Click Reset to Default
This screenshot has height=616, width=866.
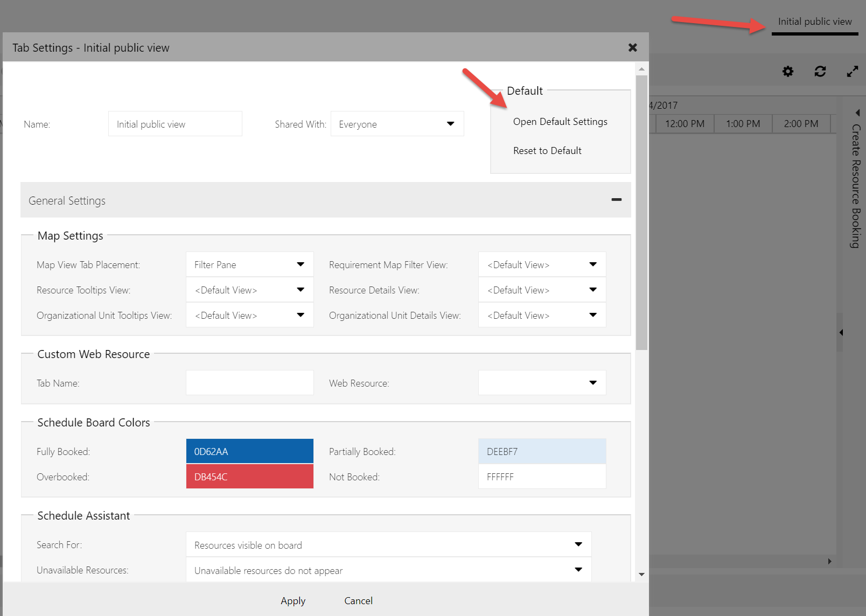547,151
